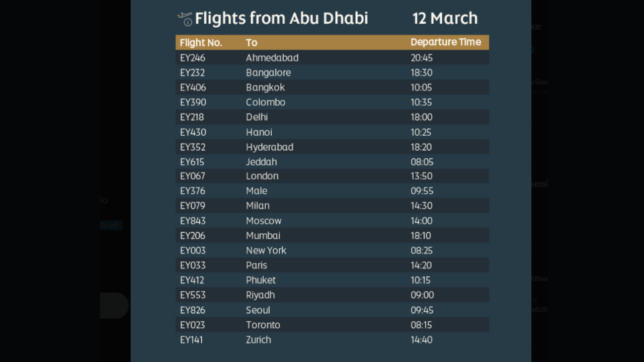
Task: Click the Paris destination entry
Action: 257,265
